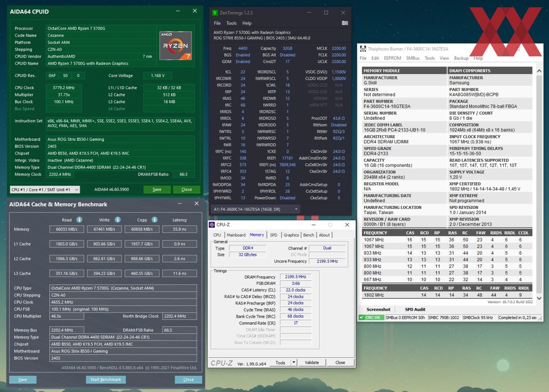Open ZenTimings Tools menu

tap(231, 23)
